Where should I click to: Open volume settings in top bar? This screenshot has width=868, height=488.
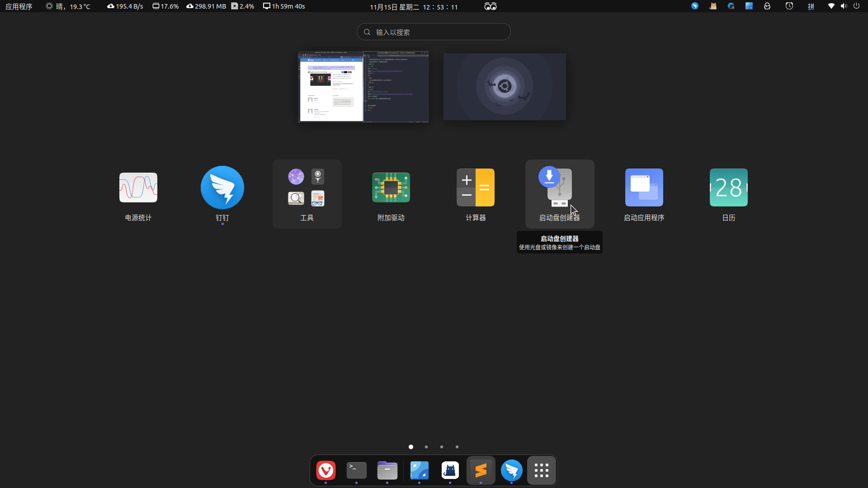click(x=844, y=6)
